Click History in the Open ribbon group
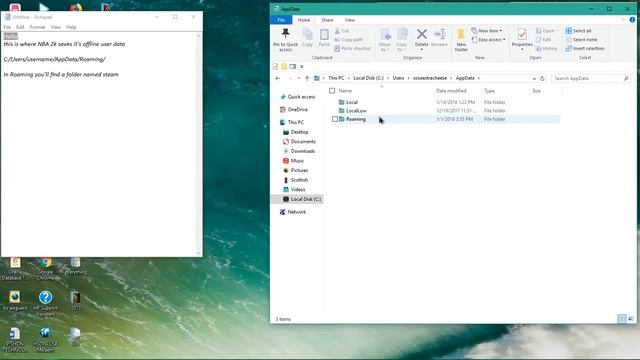This screenshot has height=360, width=640. click(x=547, y=48)
